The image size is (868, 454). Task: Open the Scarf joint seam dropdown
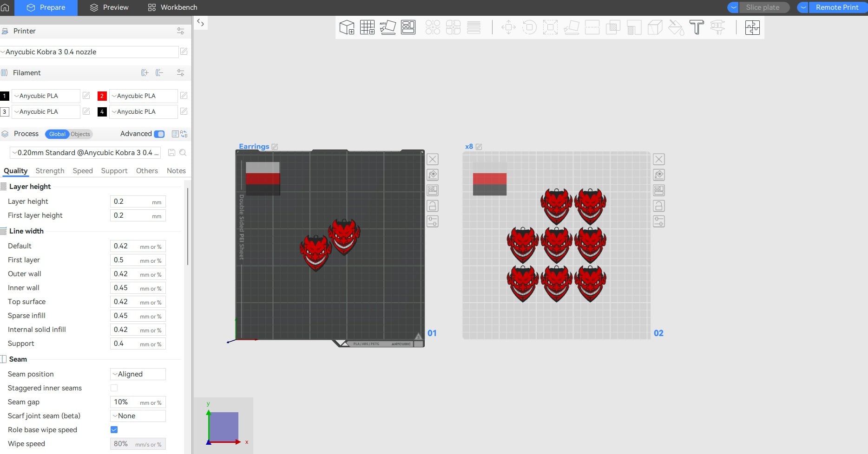(138, 416)
